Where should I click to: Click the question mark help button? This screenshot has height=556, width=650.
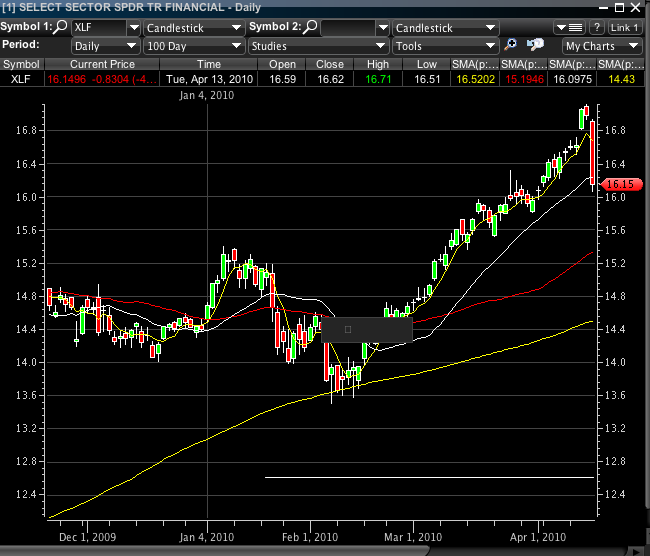597,28
